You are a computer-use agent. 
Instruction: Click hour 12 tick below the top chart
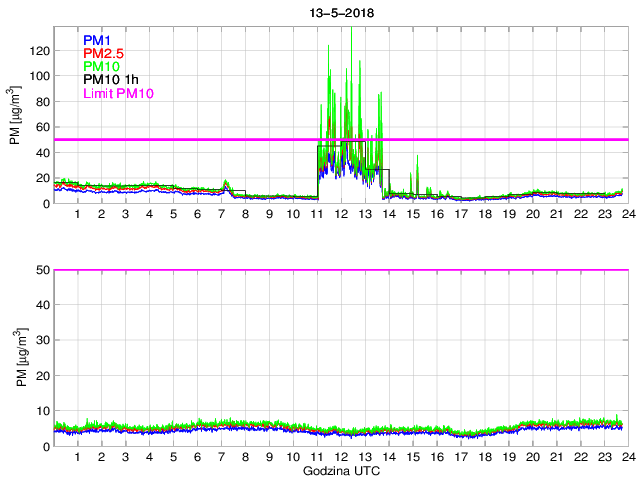coord(341,214)
